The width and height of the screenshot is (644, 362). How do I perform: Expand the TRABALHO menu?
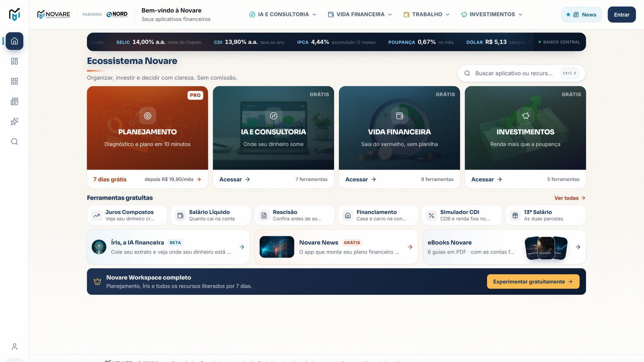(x=427, y=14)
